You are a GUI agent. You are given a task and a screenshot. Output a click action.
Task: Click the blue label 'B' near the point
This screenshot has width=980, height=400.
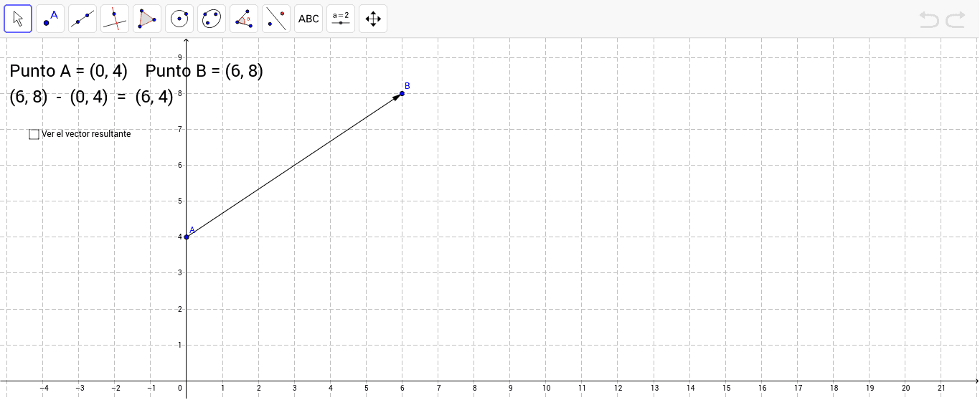[x=407, y=85]
